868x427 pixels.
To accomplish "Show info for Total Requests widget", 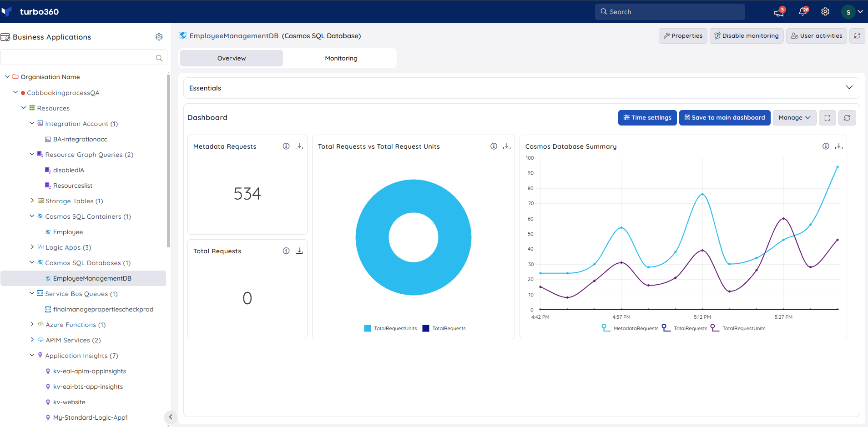I will [286, 251].
